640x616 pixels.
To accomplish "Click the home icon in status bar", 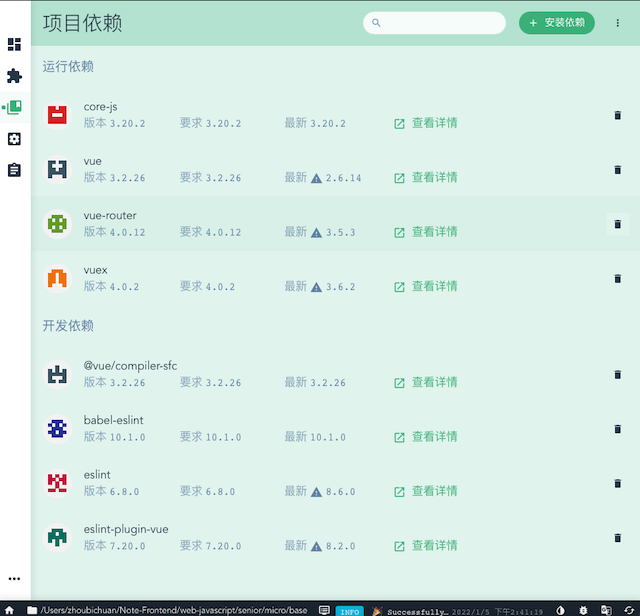I will 9,610.
